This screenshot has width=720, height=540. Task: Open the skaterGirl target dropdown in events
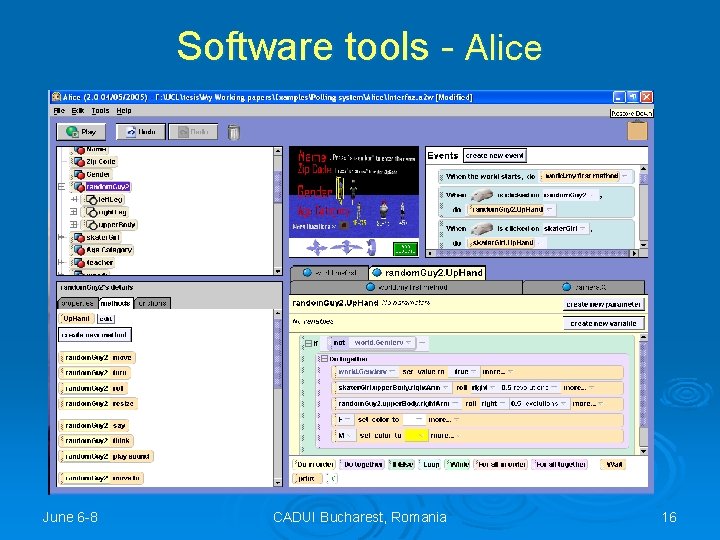tap(583, 228)
